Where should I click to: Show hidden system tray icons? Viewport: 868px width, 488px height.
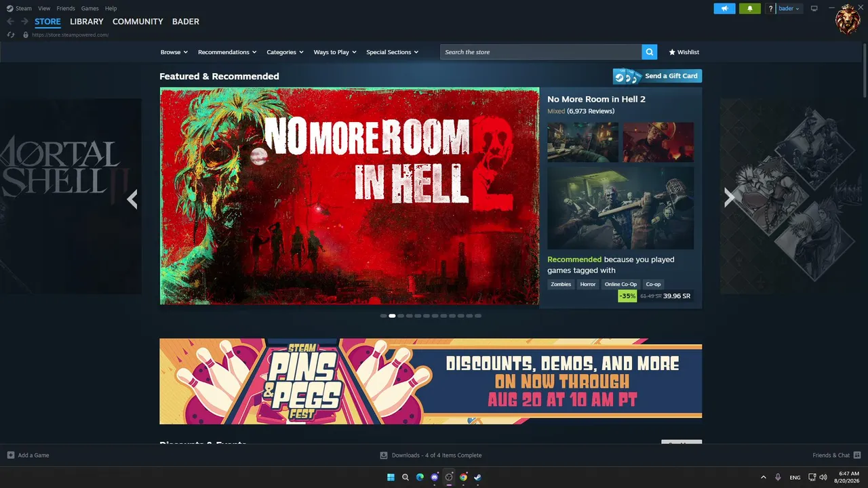(763, 477)
